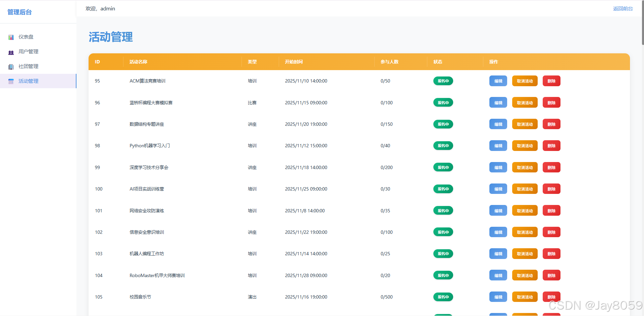Delete the Python机器学习入门 activity
The height and width of the screenshot is (316, 644).
551,146
